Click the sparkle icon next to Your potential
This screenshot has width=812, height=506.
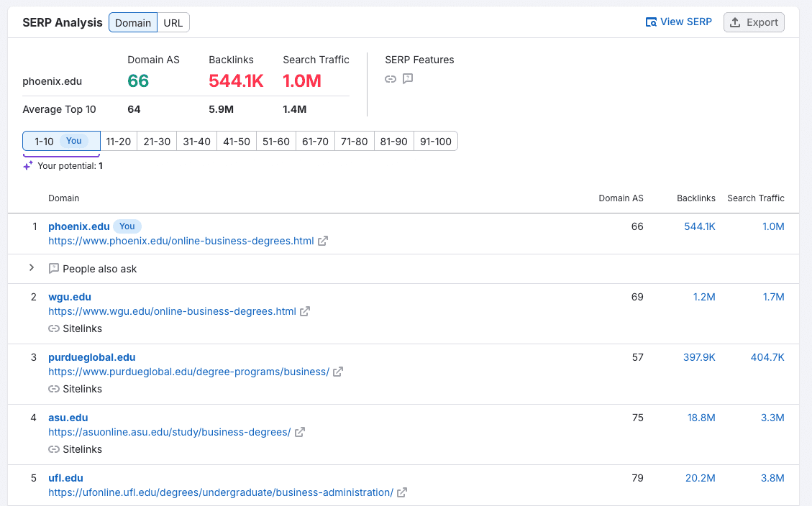(x=27, y=165)
